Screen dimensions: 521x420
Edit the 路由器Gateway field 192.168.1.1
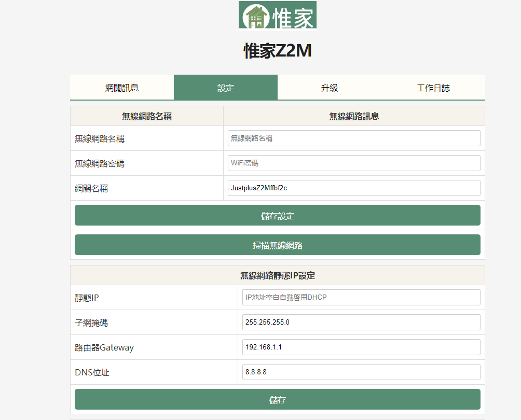click(361, 347)
